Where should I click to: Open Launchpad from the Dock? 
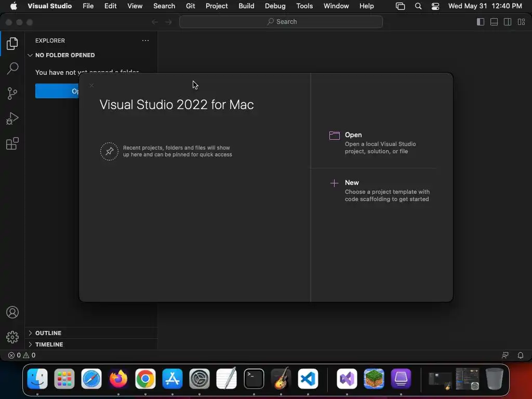coord(64,379)
